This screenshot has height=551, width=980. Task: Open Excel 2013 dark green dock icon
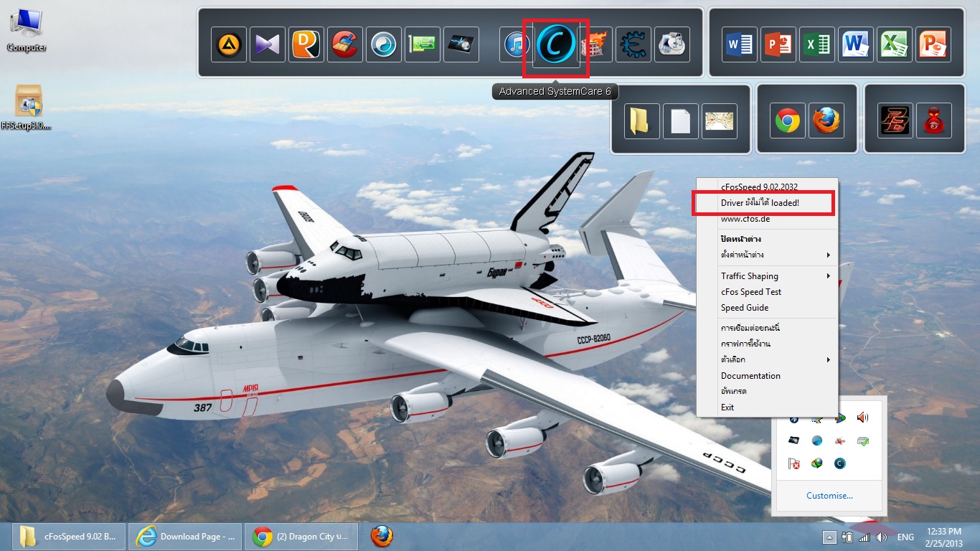pyautogui.click(x=817, y=44)
